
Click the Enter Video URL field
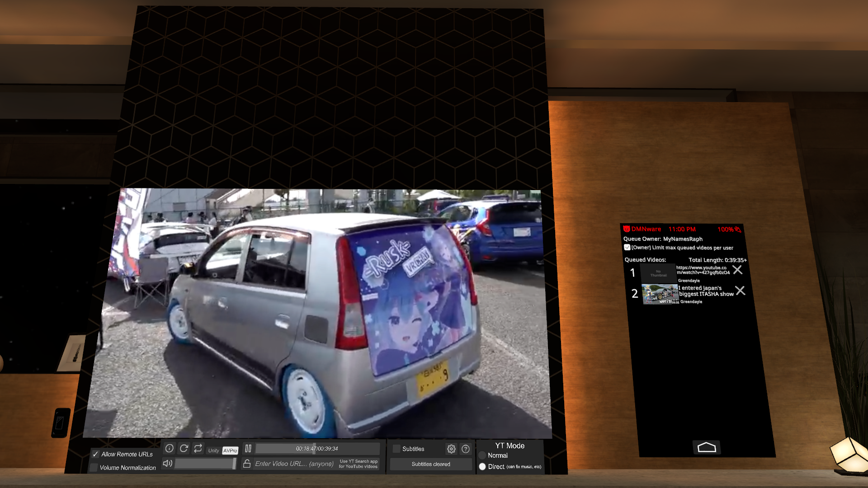point(294,464)
